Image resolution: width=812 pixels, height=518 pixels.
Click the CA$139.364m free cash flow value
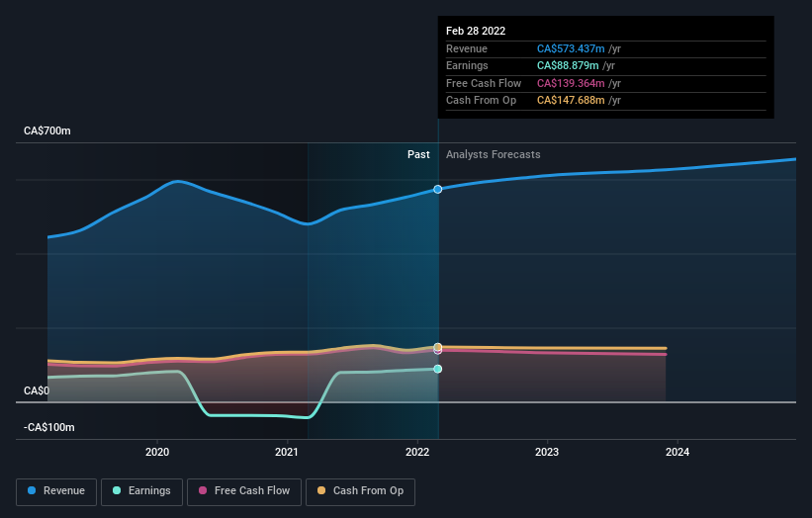pos(571,83)
